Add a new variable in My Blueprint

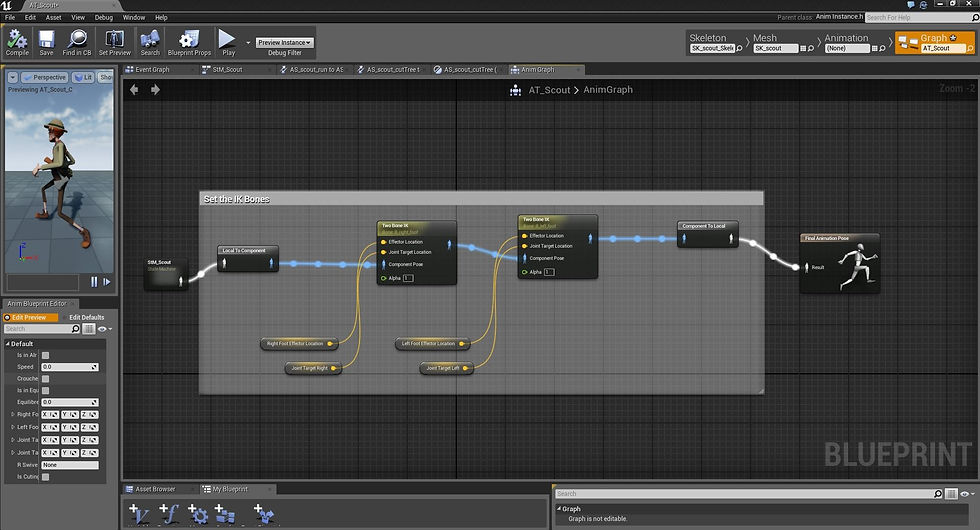pyautogui.click(x=138, y=514)
